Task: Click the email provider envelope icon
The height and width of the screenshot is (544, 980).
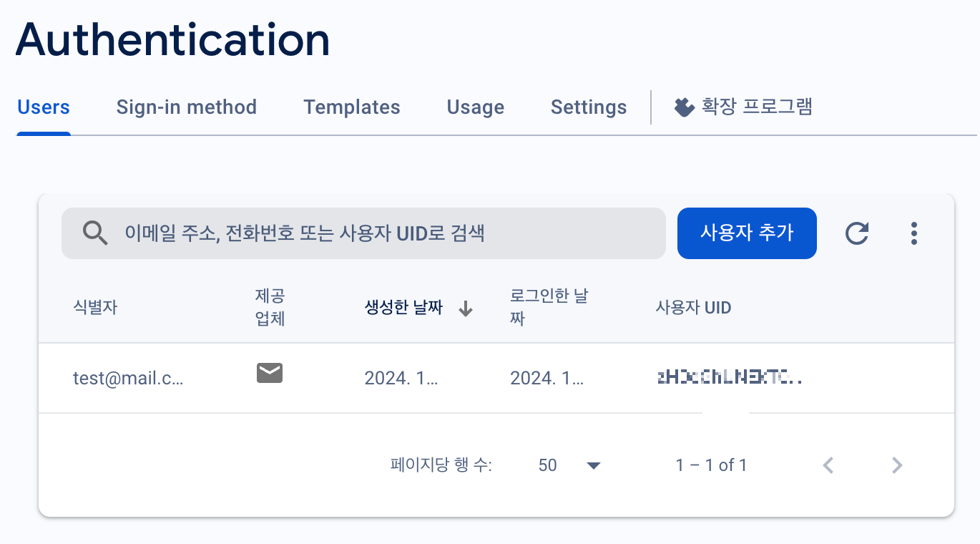Action: point(270,373)
